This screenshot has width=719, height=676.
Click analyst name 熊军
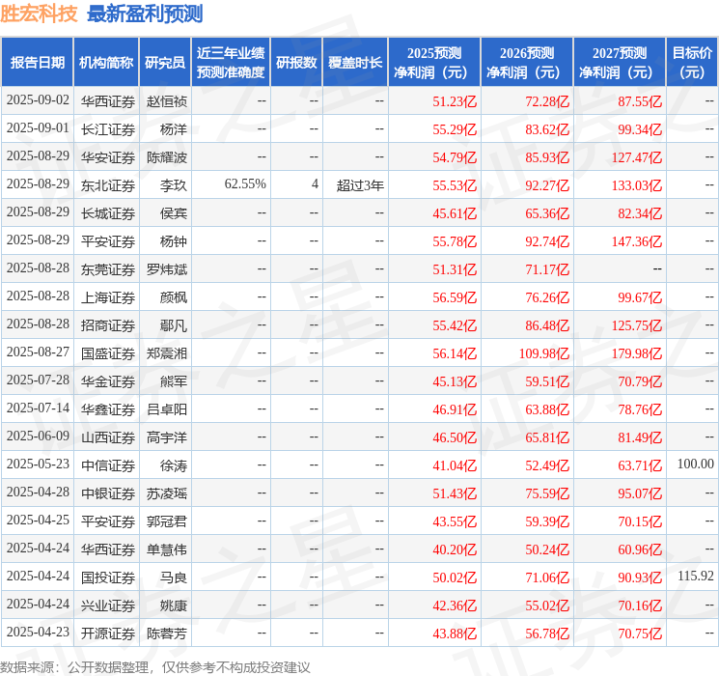173,382
